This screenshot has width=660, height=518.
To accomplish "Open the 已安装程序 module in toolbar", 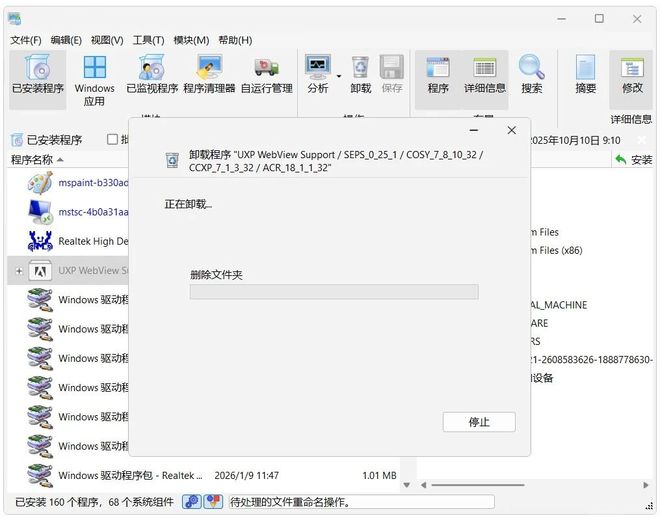I will click(38, 79).
